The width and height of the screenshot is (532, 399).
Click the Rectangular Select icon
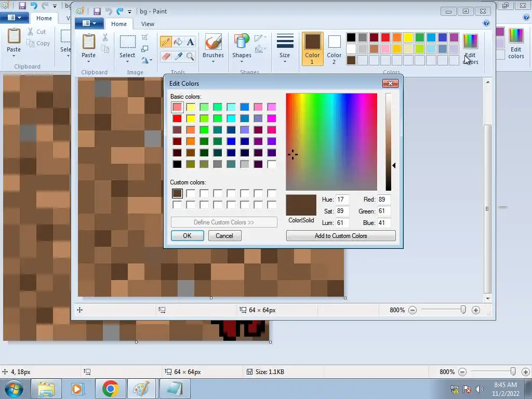point(128,42)
